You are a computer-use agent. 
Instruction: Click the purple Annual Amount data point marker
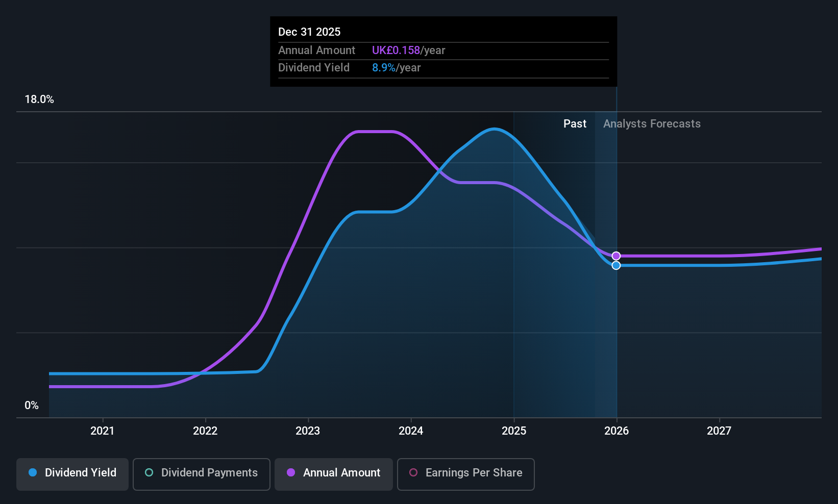(x=616, y=256)
